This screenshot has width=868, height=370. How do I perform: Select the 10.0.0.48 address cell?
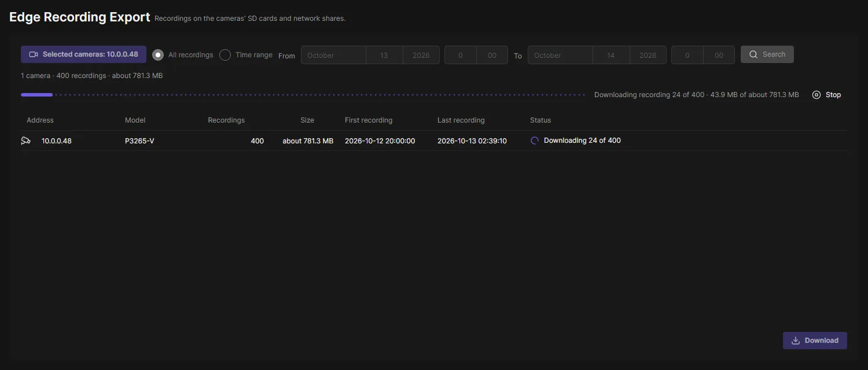[x=57, y=141]
